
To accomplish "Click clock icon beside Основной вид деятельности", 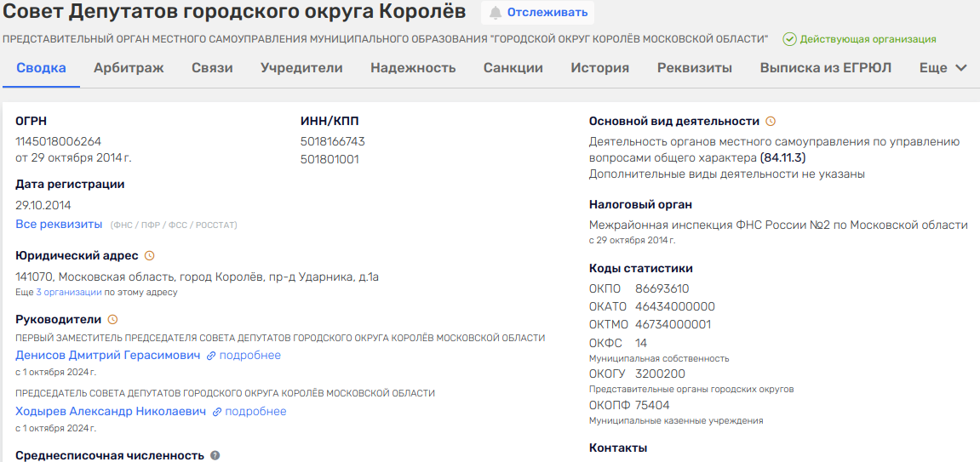I will 771,121.
